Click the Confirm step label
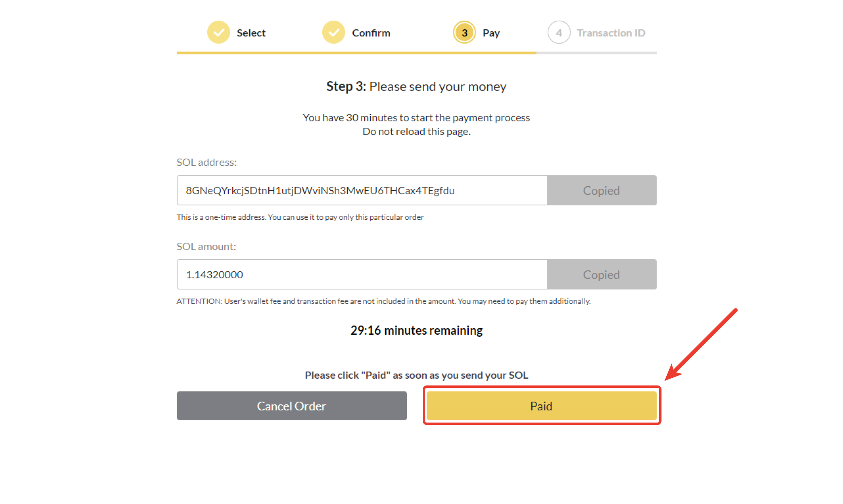The image size is (843, 504). (371, 33)
